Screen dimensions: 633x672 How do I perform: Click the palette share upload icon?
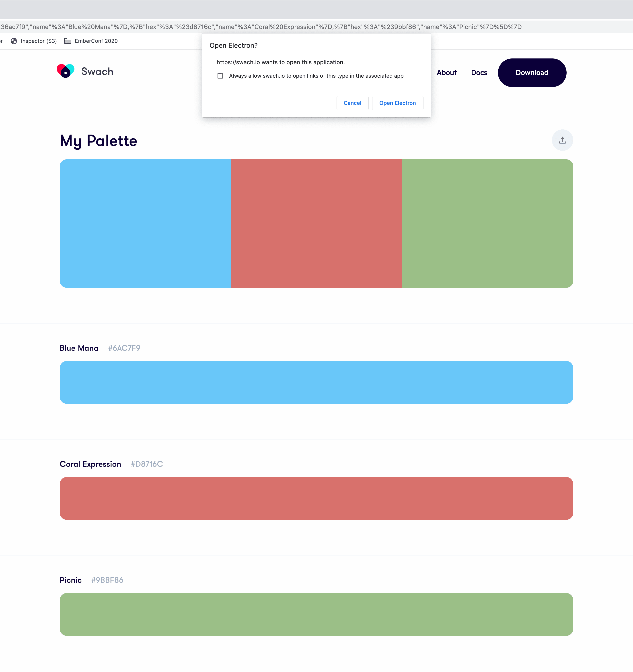point(562,140)
